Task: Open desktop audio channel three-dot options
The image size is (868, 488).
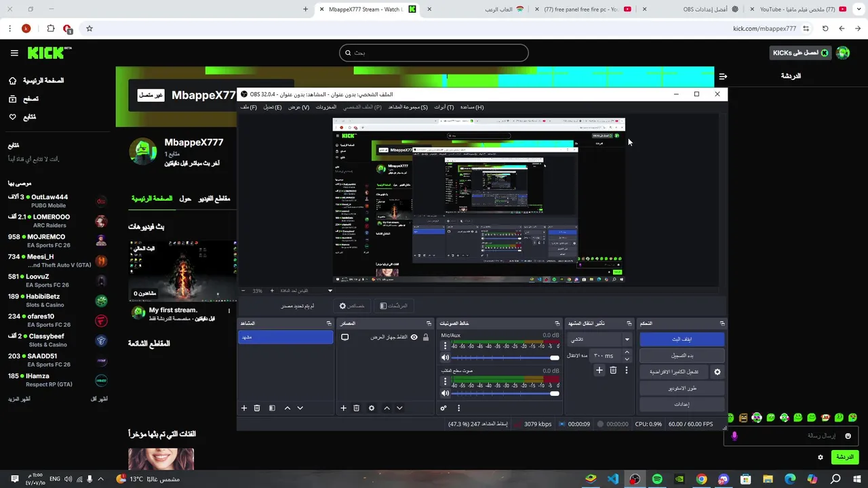Action: click(x=445, y=381)
